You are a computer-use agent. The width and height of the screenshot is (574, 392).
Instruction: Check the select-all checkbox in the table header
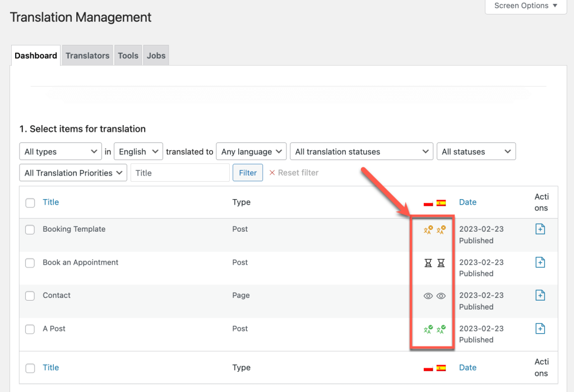pos(30,202)
